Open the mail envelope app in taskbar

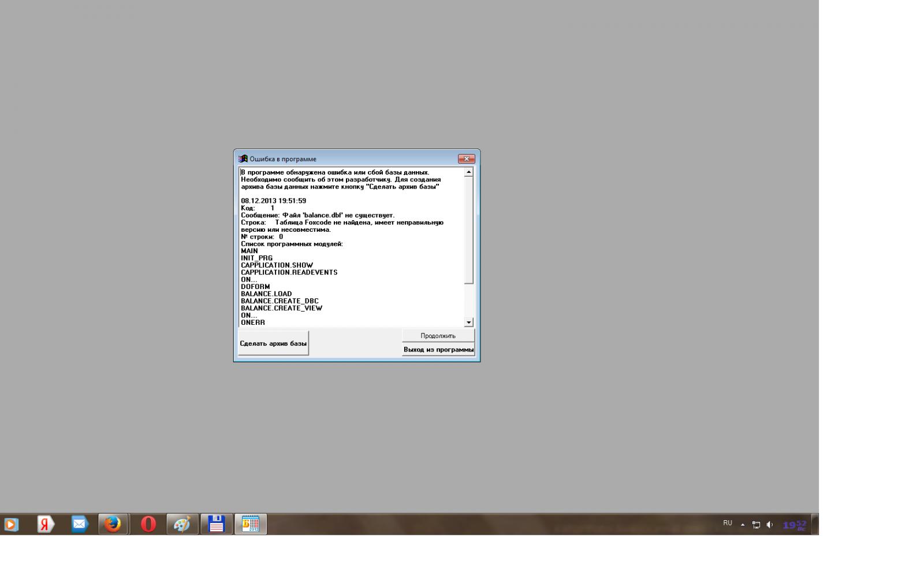79,524
